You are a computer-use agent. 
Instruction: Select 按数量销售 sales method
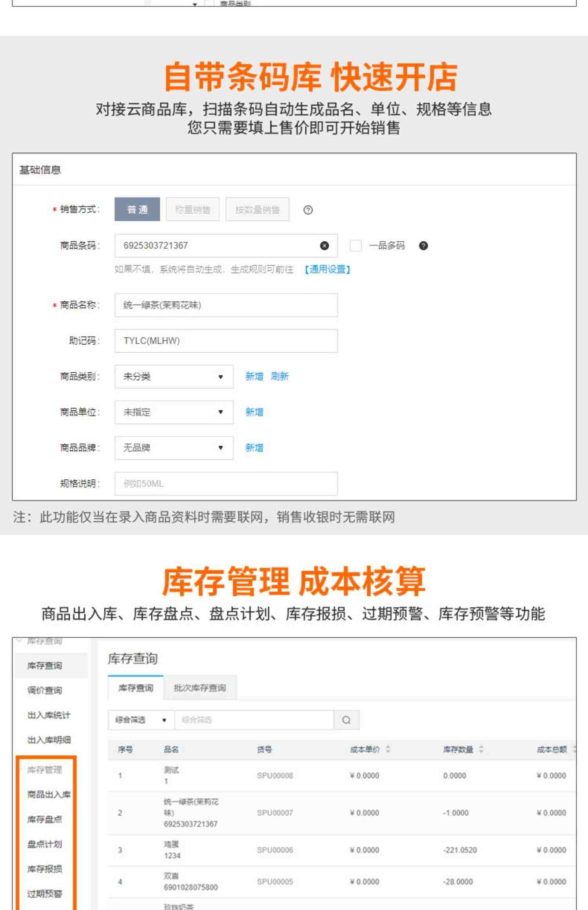[257, 209]
